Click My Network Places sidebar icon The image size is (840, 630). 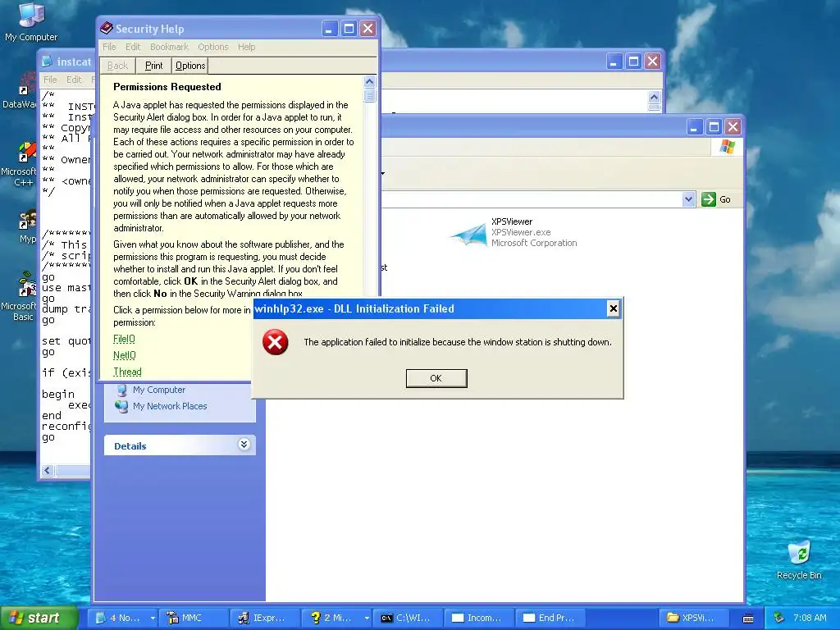tap(122, 406)
